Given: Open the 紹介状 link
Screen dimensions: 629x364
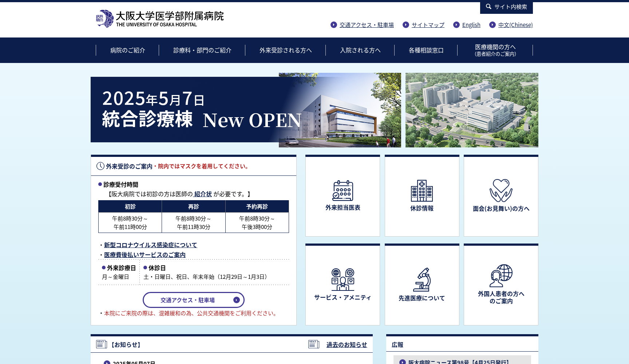Looking at the screenshot, I should tap(203, 194).
